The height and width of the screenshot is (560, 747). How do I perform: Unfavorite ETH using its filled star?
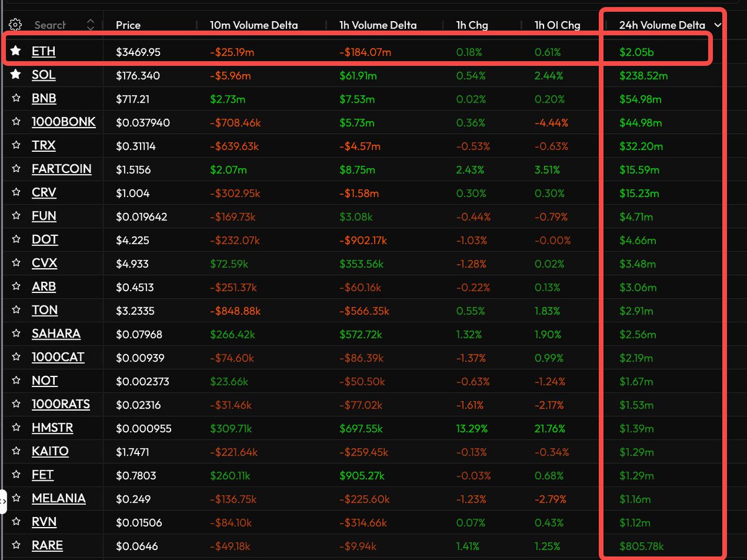pyautogui.click(x=16, y=51)
